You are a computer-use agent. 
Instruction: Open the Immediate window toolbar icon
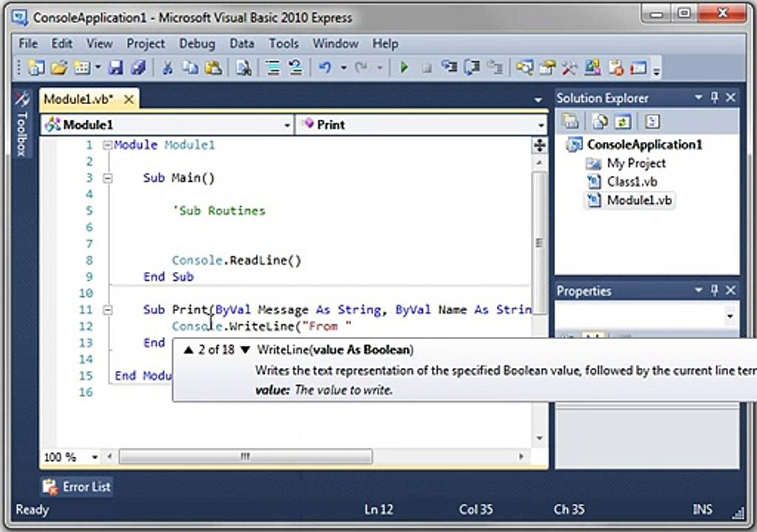638,67
